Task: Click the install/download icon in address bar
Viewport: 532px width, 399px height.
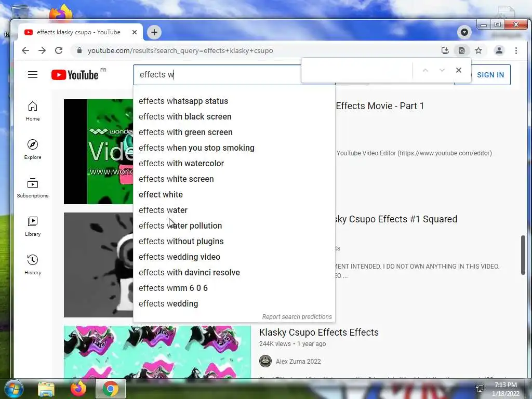Action: [x=445, y=50]
